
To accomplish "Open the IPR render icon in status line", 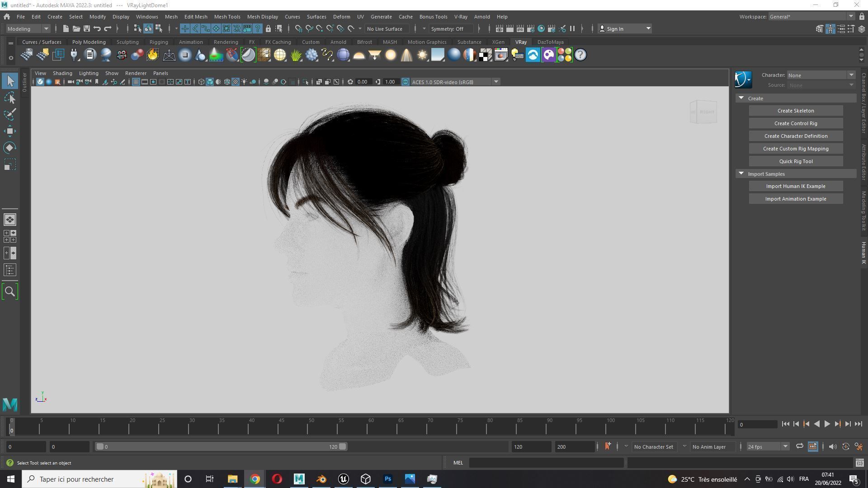I will (x=520, y=29).
